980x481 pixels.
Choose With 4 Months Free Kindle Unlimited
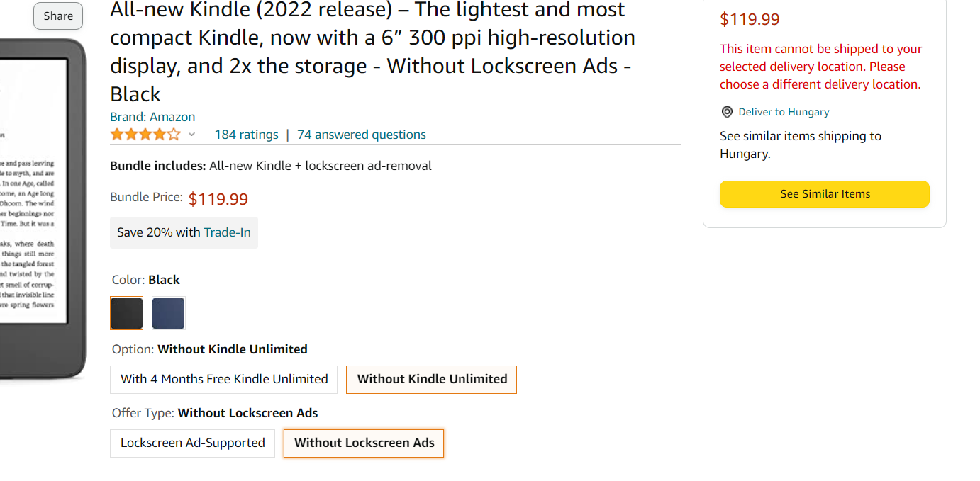tap(224, 379)
